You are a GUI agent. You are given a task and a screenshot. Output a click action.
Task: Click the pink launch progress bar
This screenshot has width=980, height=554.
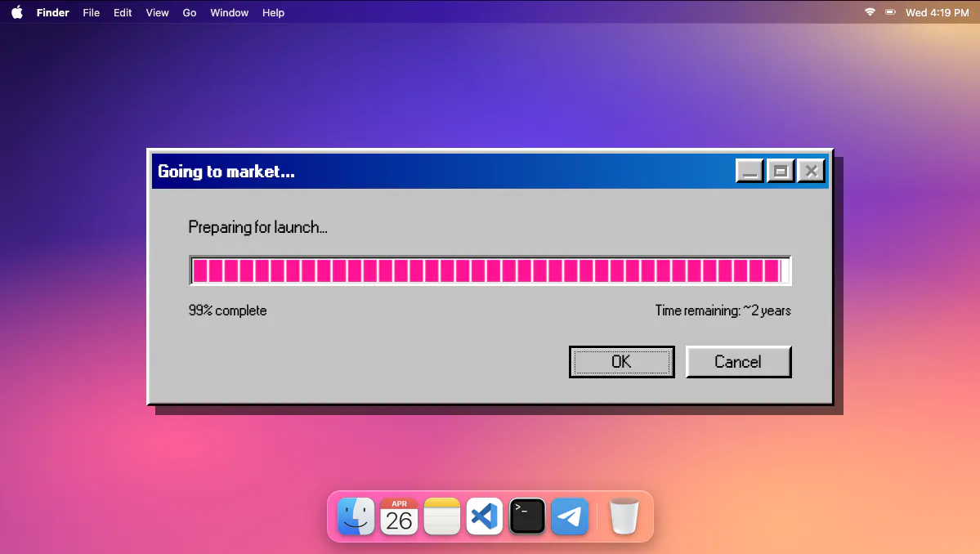[x=490, y=270]
